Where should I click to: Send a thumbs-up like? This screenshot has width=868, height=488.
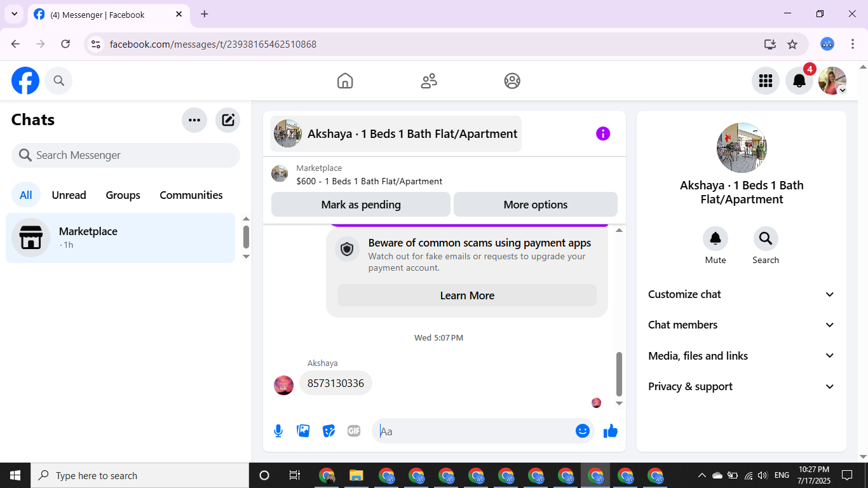click(x=611, y=431)
